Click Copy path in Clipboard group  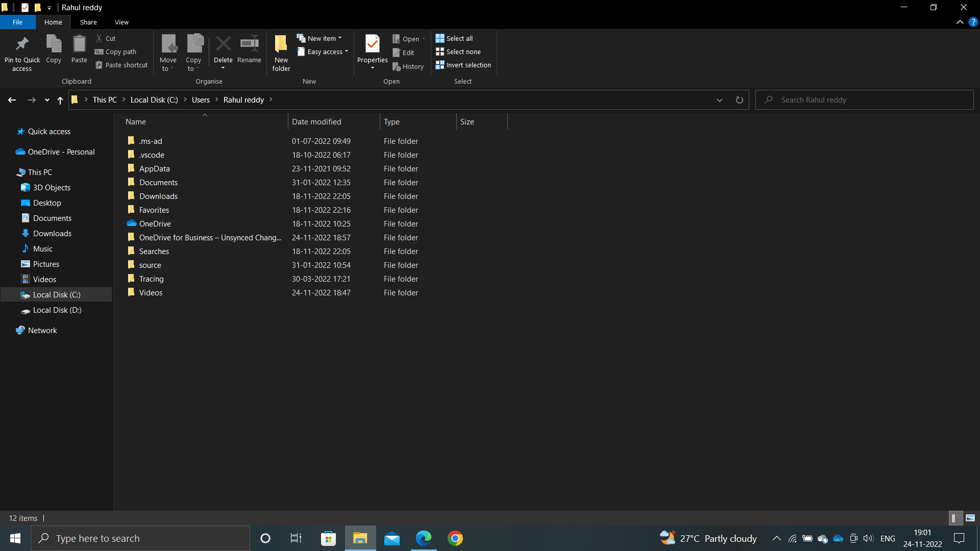(x=116, y=52)
